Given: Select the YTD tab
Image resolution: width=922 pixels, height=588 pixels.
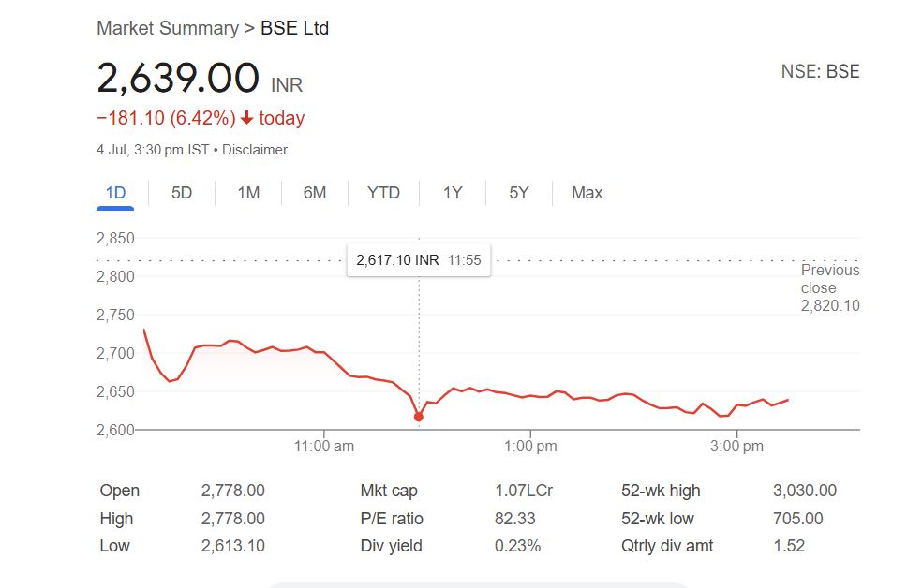Looking at the screenshot, I should pos(383,193).
